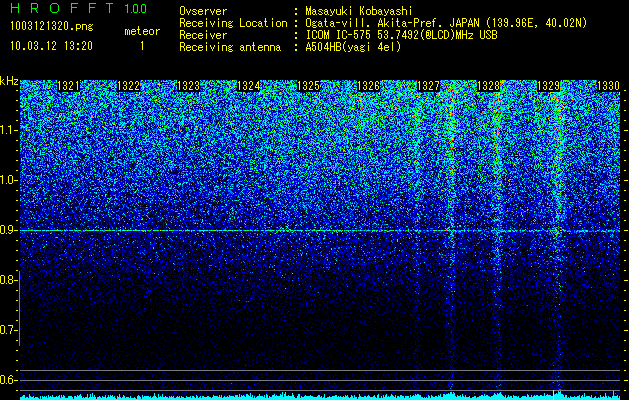Viewport: 629px width, 400px height.
Task: Click the 1.0 frequency axis label
Action: pos(9,180)
